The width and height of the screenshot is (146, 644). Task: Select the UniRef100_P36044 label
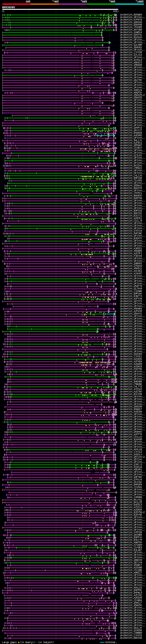pos(131,256)
